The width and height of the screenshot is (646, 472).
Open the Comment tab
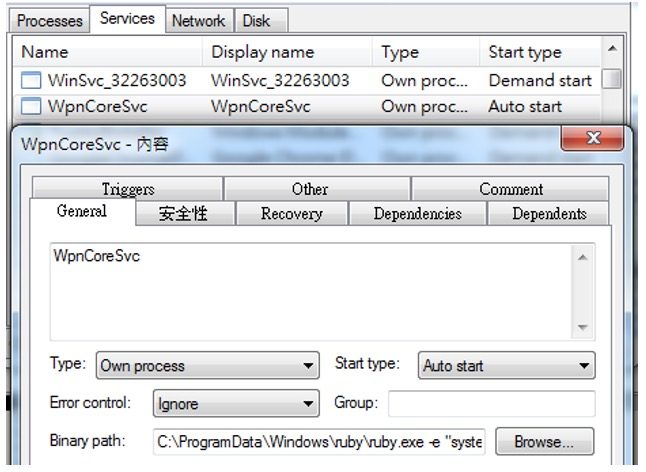tap(510, 189)
